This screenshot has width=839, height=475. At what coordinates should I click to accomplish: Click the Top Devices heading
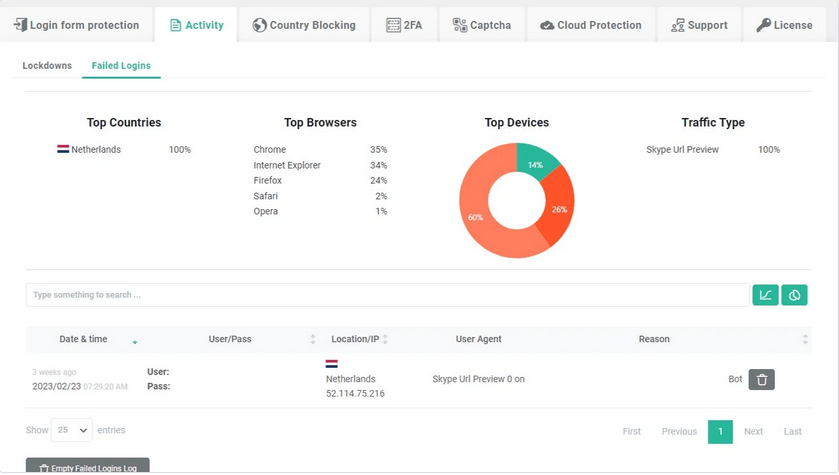coord(517,122)
